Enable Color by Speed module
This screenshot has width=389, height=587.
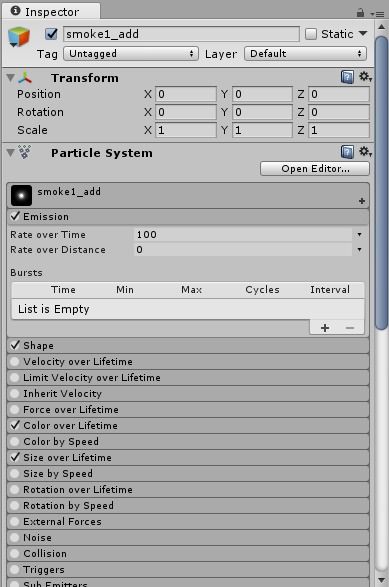click(x=15, y=441)
